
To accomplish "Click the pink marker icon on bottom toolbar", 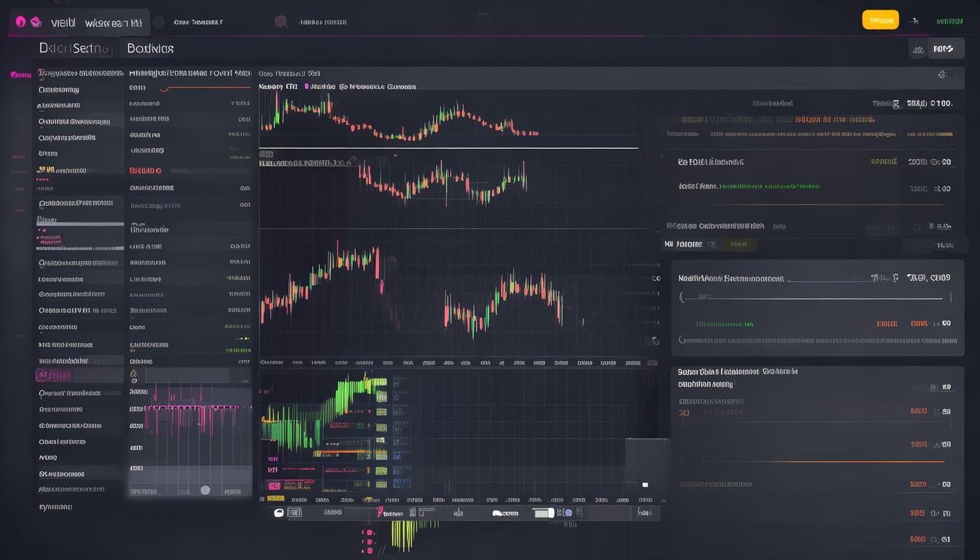I will click(378, 513).
